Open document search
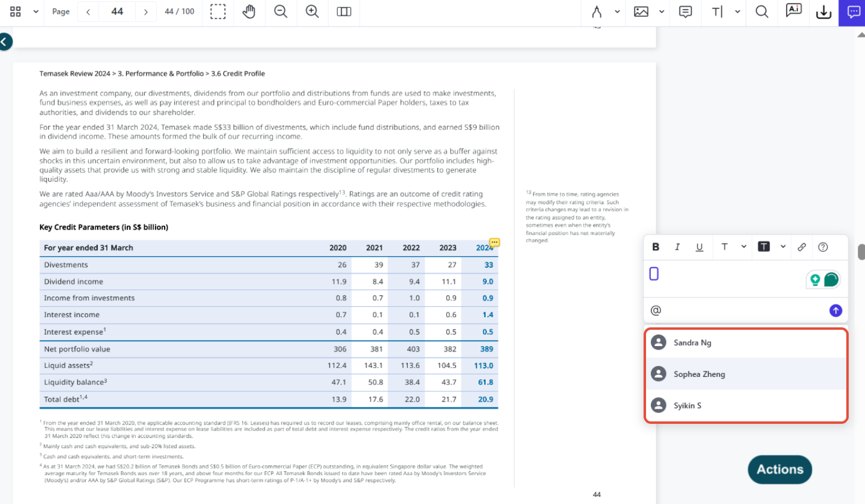This screenshot has height=504, width=865. (762, 11)
